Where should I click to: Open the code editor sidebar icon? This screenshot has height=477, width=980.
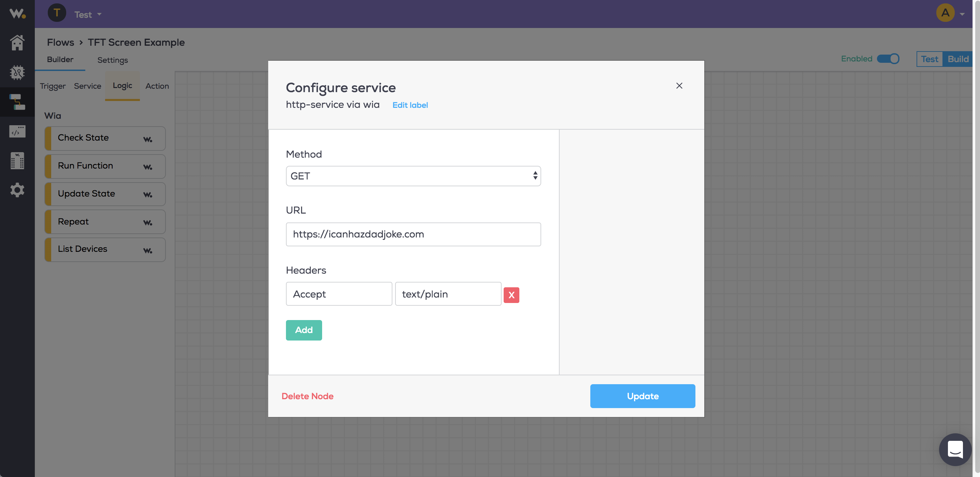[17, 132]
